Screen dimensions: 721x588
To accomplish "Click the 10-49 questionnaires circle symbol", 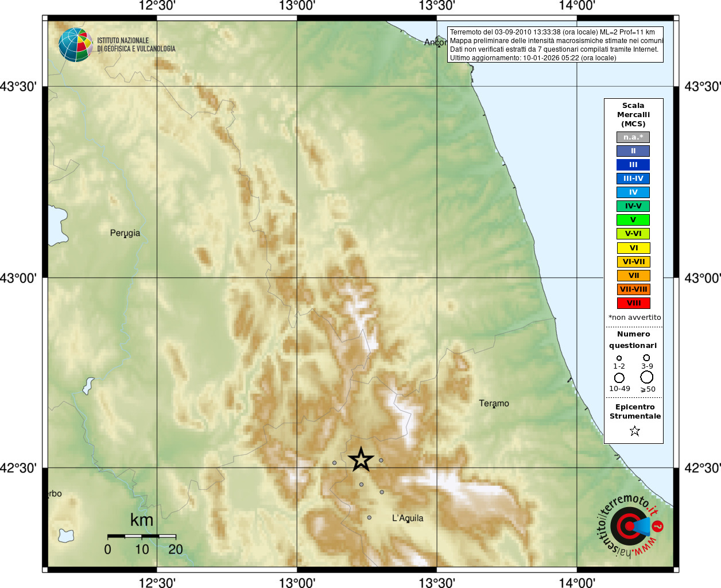I will pos(619,378).
